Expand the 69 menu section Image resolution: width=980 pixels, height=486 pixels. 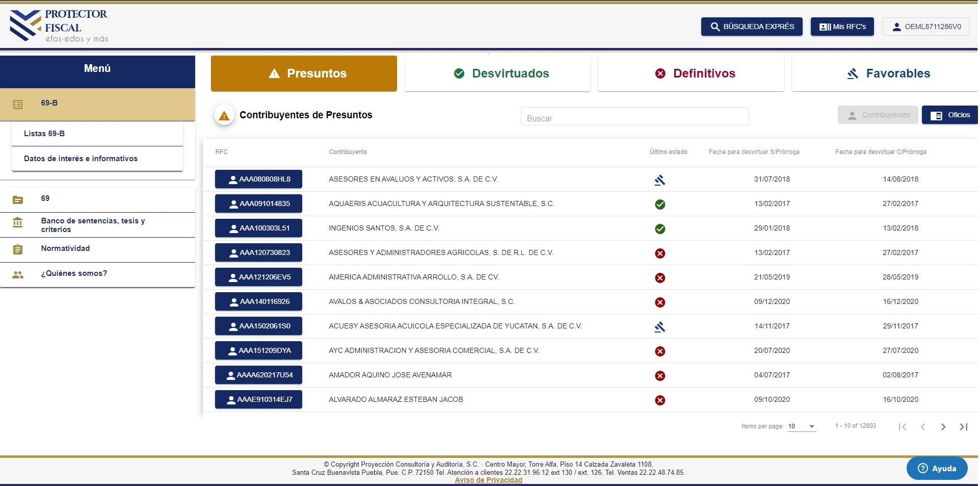97,199
